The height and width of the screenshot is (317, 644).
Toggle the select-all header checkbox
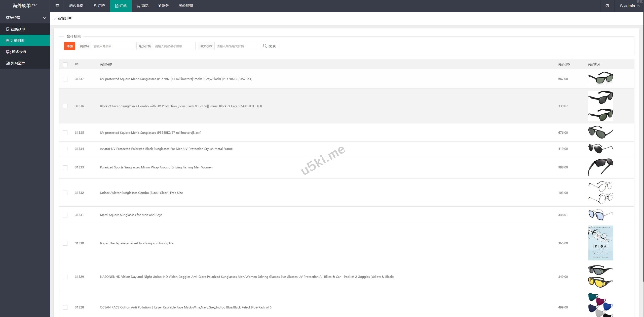tap(65, 65)
